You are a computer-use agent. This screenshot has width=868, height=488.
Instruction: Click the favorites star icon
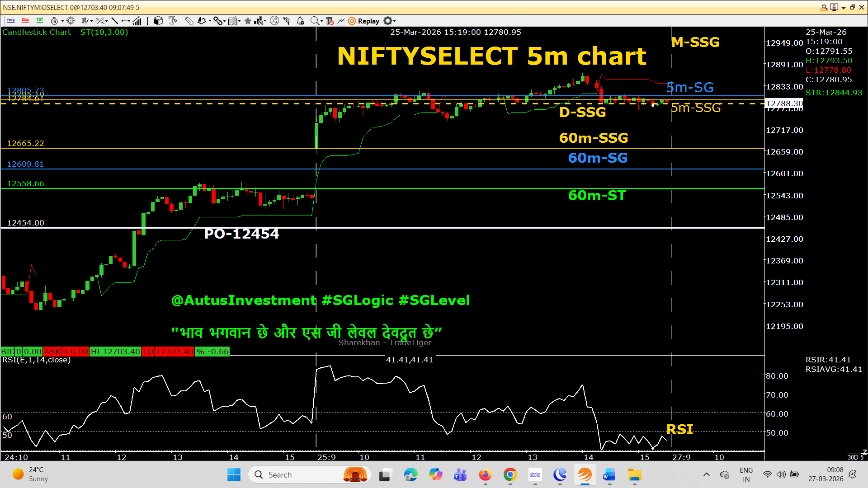[248, 21]
